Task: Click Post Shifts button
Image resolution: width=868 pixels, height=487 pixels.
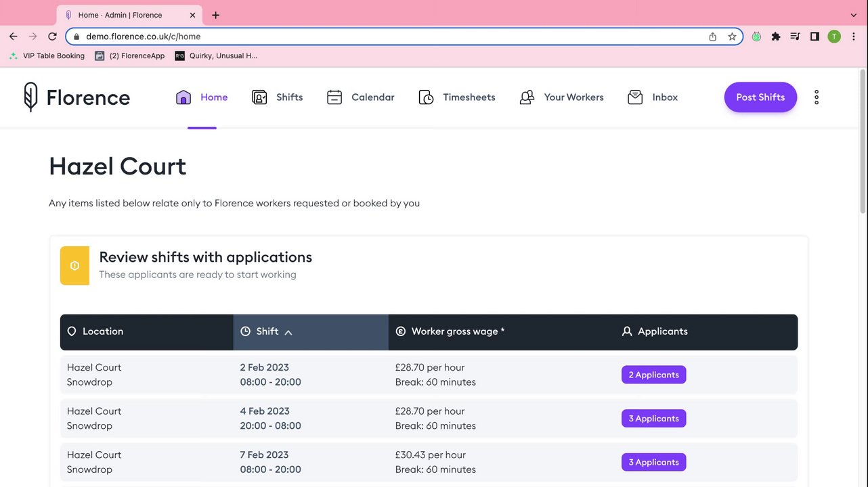Action: coord(760,97)
